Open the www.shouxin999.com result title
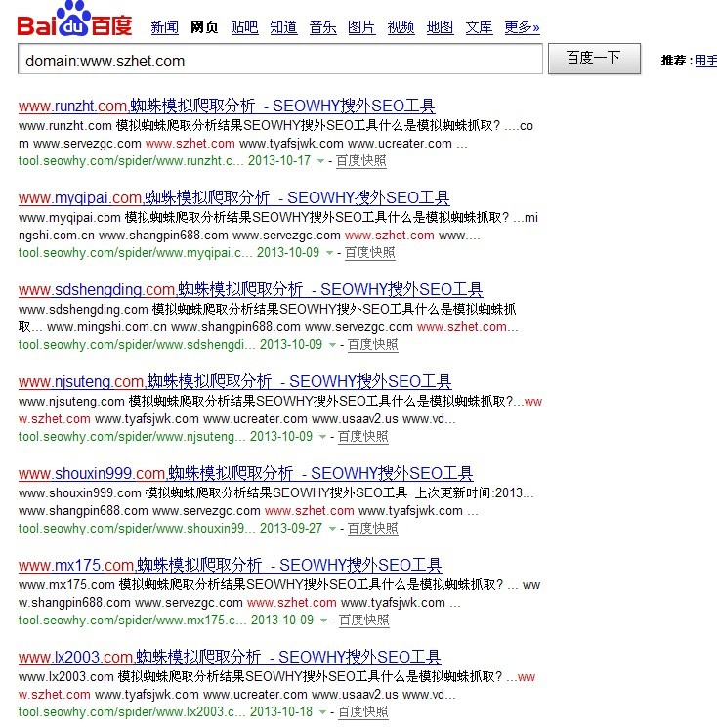 (x=245, y=474)
